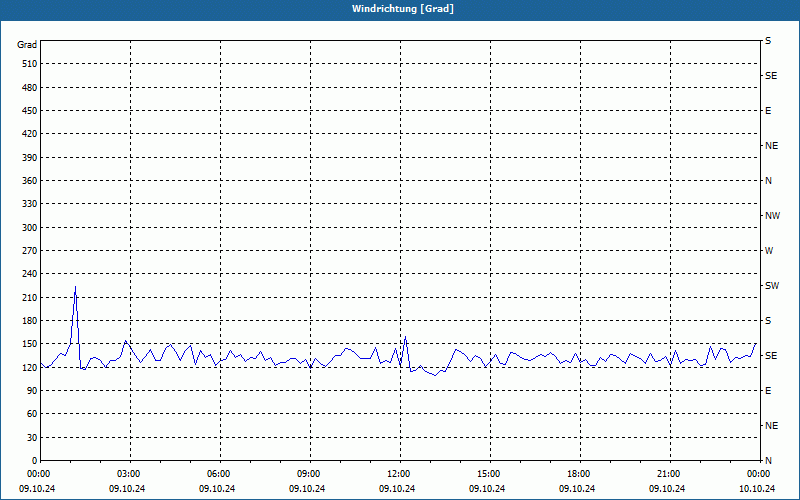Click the N compass label at 0 degrees

pos(768,461)
